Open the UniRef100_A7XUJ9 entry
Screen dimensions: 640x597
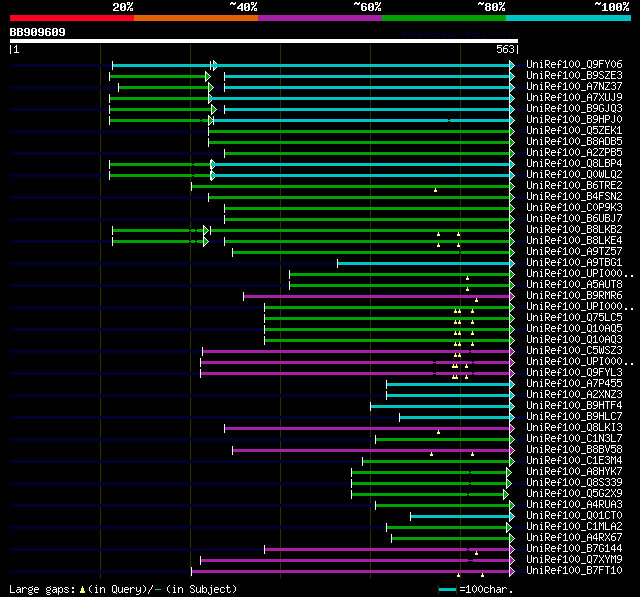pyautogui.click(x=574, y=98)
